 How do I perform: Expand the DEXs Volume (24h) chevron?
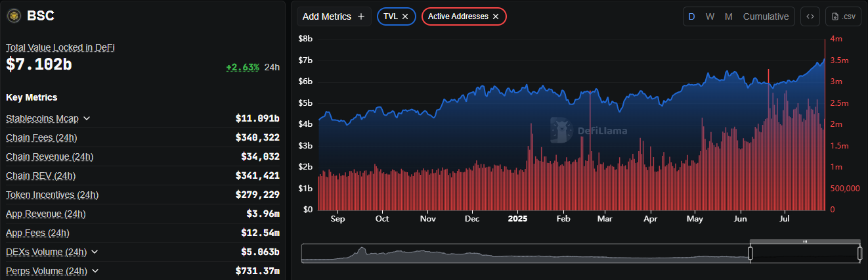[95, 252]
